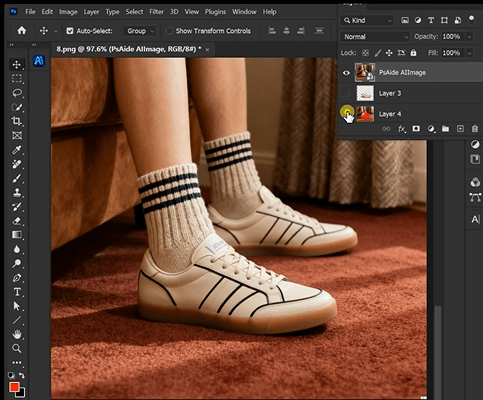Viewport: 483px width, 400px height.
Task: Create a new layer
Action: [460, 129]
